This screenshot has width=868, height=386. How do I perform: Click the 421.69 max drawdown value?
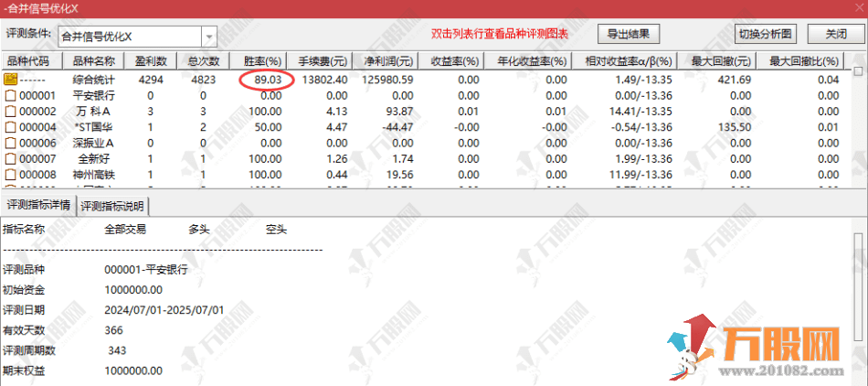click(734, 80)
